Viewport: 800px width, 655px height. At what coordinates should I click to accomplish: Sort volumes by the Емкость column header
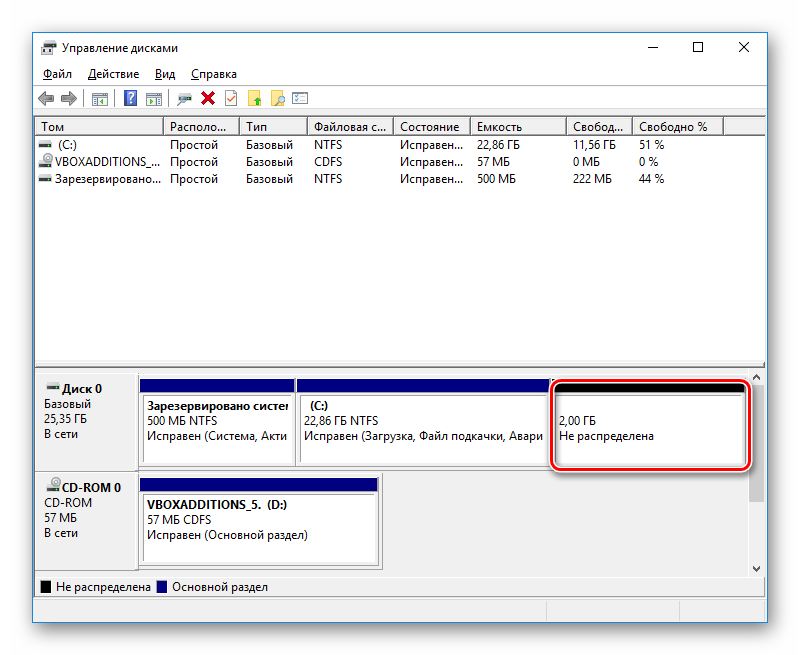click(517, 127)
